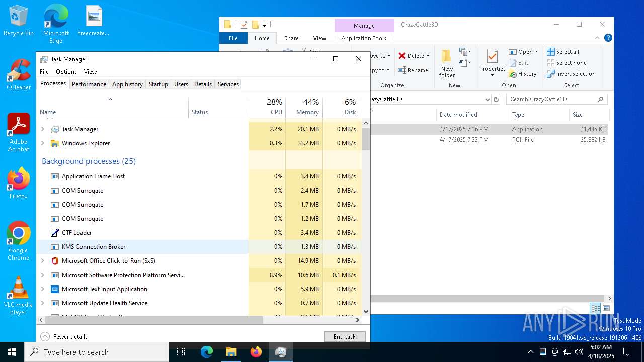Screen dimensions: 644x362
Task: Collapse the Explorer ribbon with chevron
Action: [598, 38]
